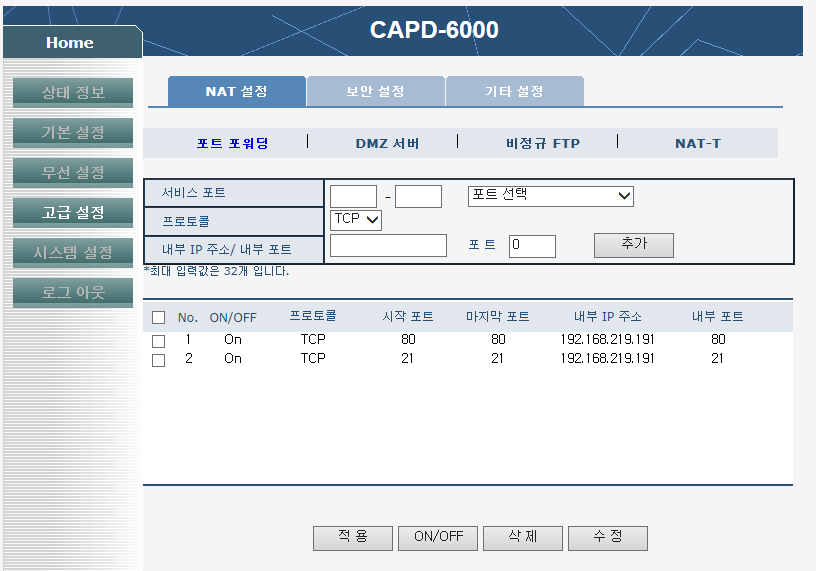
Task: Click the bottom ON/OFF button
Action: click(x=438, y=538)
